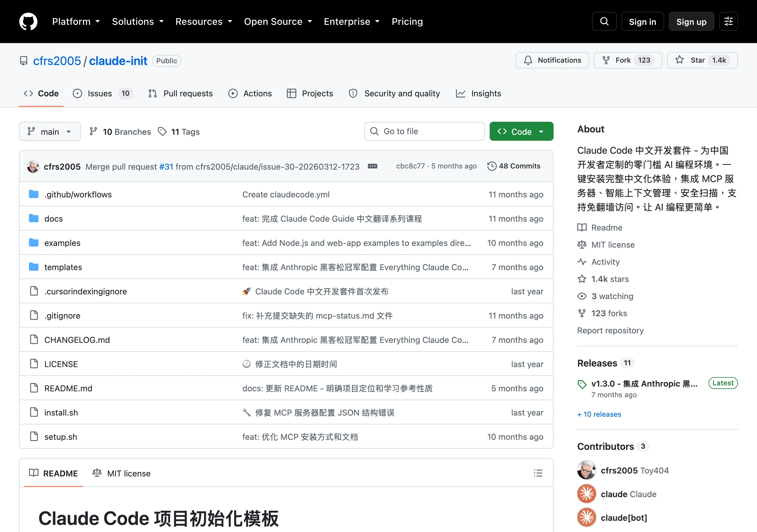Click Report repository
Image resolution: width=757 pixels, height=532 pixels.
(610, 330)
